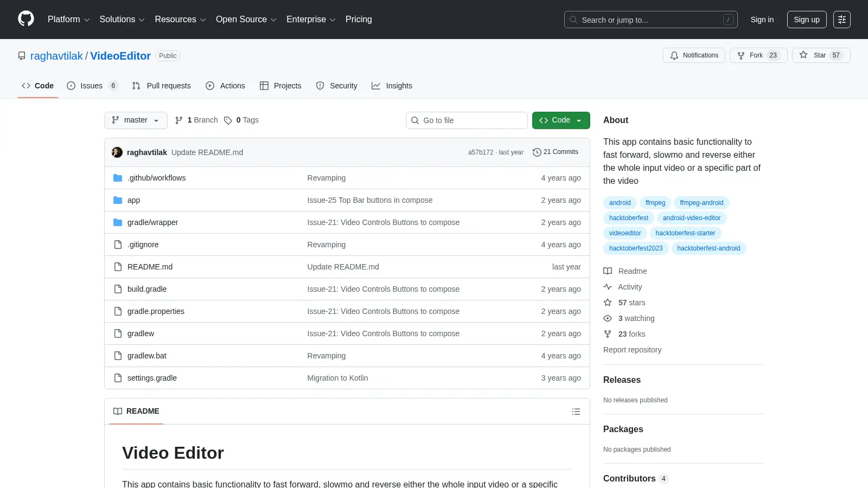Click the book icon beside Readme

pos(608,271)
